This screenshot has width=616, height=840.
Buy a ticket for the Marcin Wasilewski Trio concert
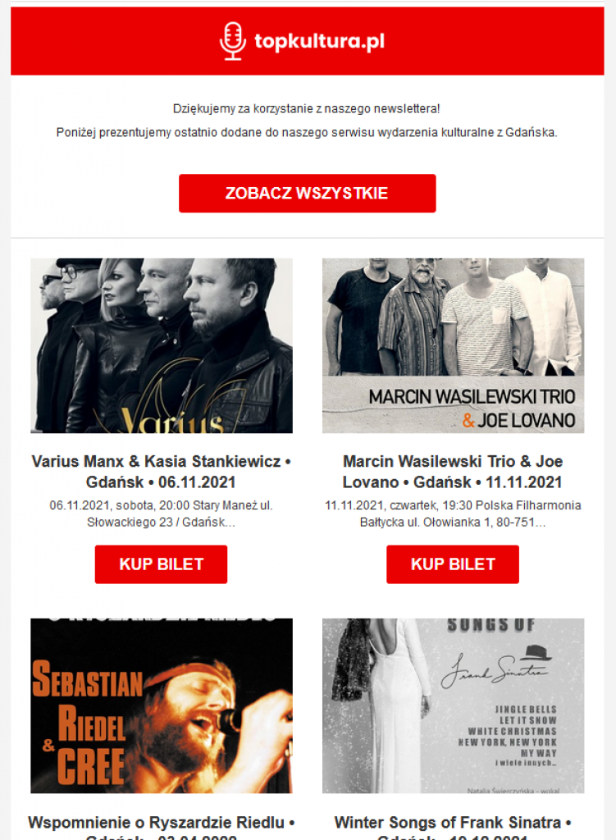click(x=453, y=564)
